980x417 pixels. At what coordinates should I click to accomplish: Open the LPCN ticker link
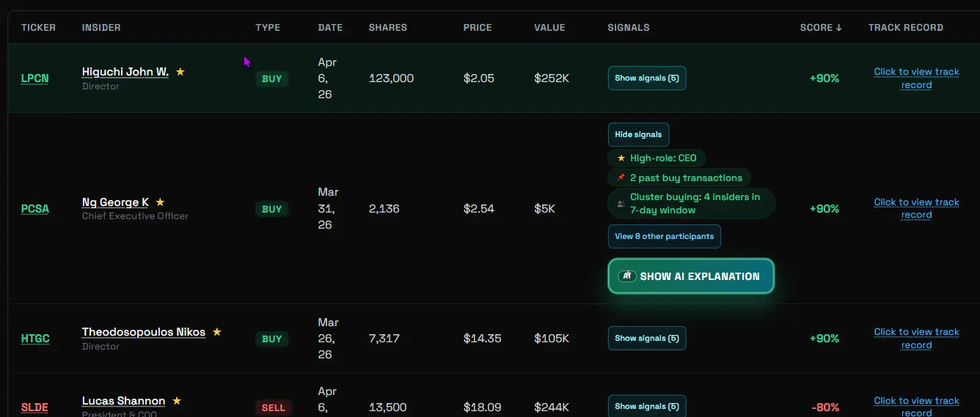pyautogui.click(x=34, y=78)
